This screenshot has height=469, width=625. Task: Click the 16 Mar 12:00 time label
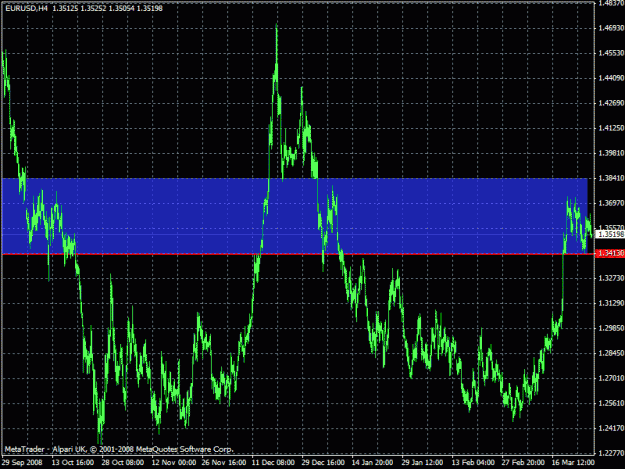coord(573,463)
